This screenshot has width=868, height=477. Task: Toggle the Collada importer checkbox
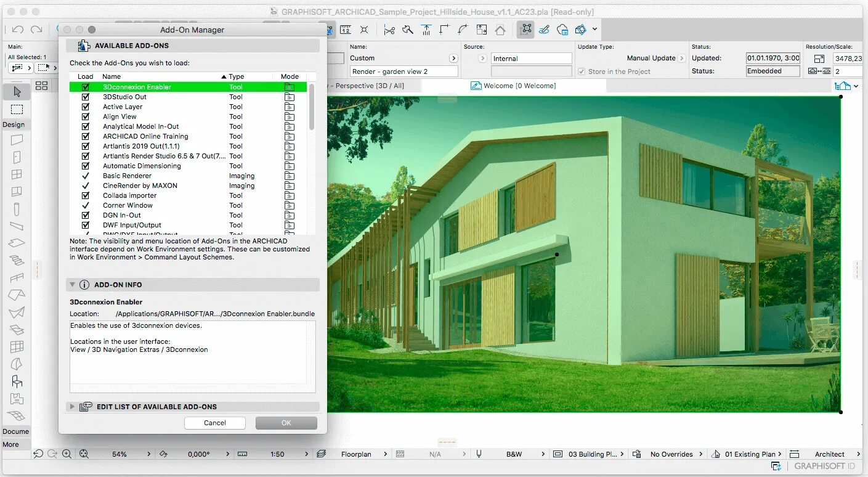point(86,195)
